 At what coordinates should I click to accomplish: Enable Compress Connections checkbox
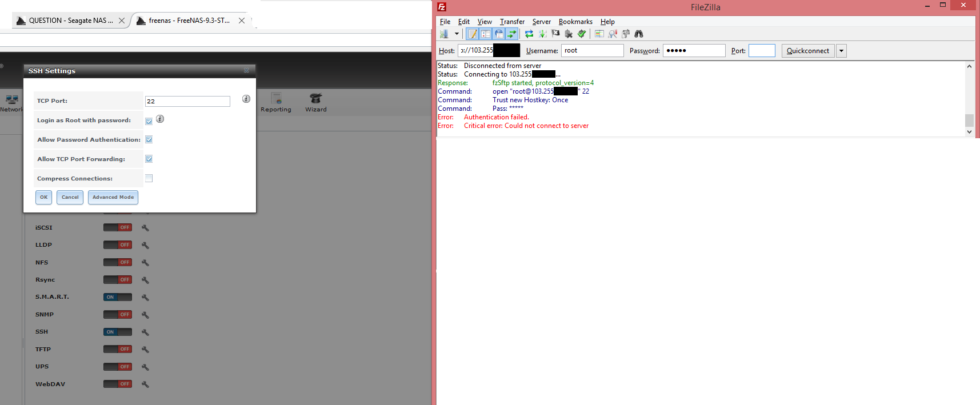(149, 178)
